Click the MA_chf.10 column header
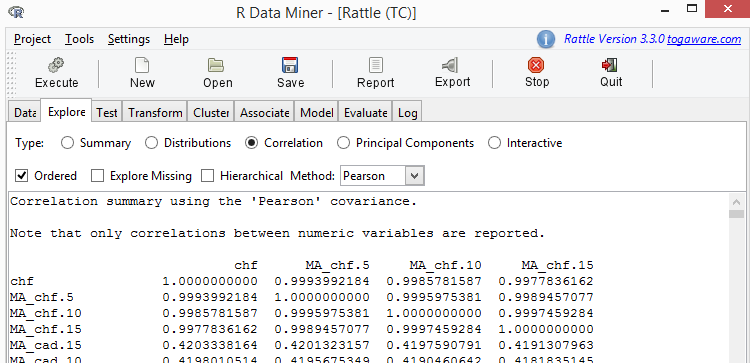This screenshot has width=750, height=363. [x=445, y=265]
